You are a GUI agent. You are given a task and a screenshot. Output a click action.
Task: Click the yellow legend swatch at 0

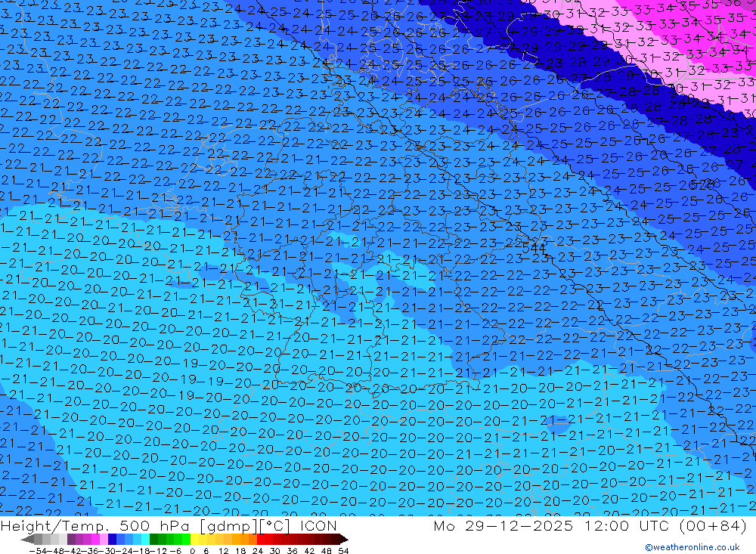pos(195,539)
